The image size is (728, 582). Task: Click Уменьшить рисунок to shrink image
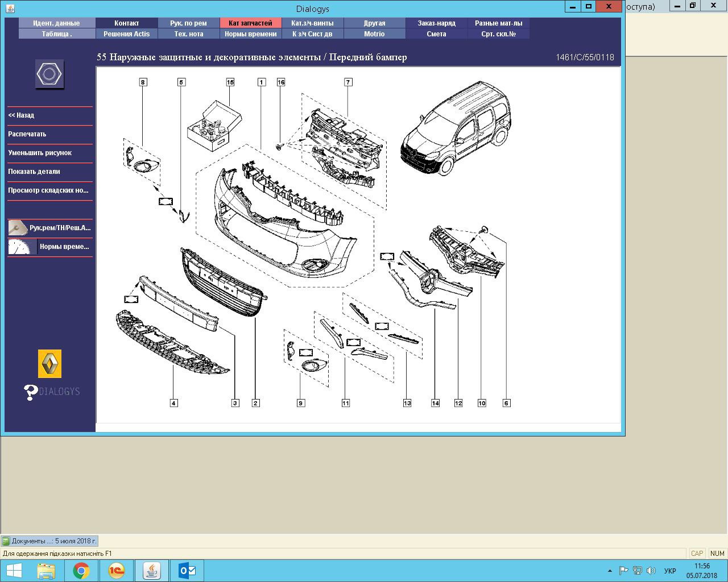(40, 153)
